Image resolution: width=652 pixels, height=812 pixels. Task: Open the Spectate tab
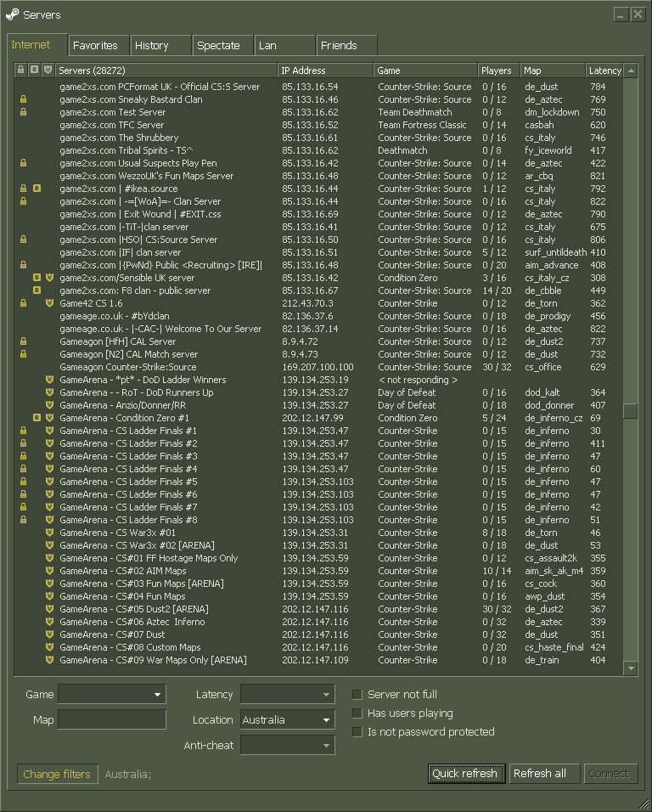pyautogui.click(x=223, y=46)
